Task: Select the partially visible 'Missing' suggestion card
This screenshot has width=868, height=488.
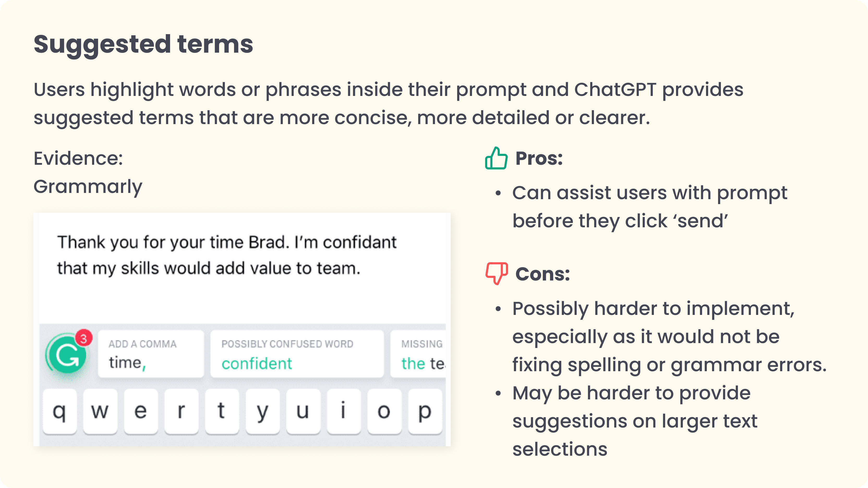Action: 419,354
